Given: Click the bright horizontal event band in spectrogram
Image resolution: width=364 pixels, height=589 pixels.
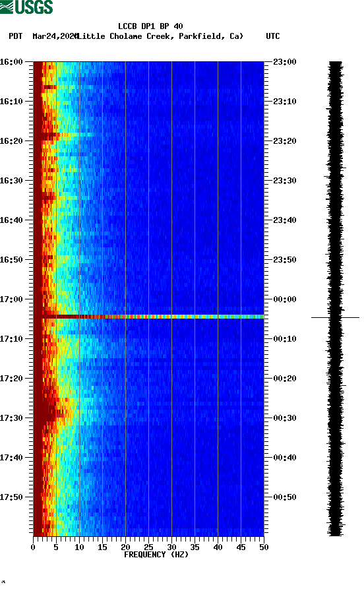Looking at the screenshot, I should point(149,317).
